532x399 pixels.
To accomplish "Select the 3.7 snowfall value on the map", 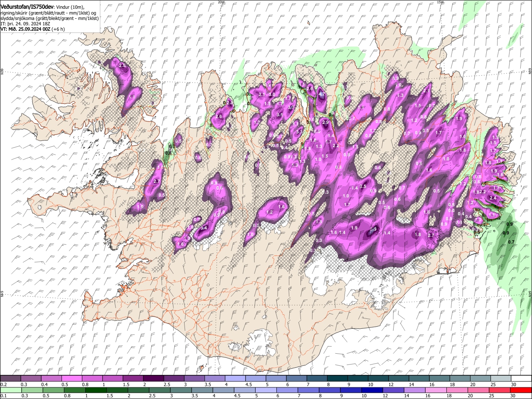I will tap(291, 108).
